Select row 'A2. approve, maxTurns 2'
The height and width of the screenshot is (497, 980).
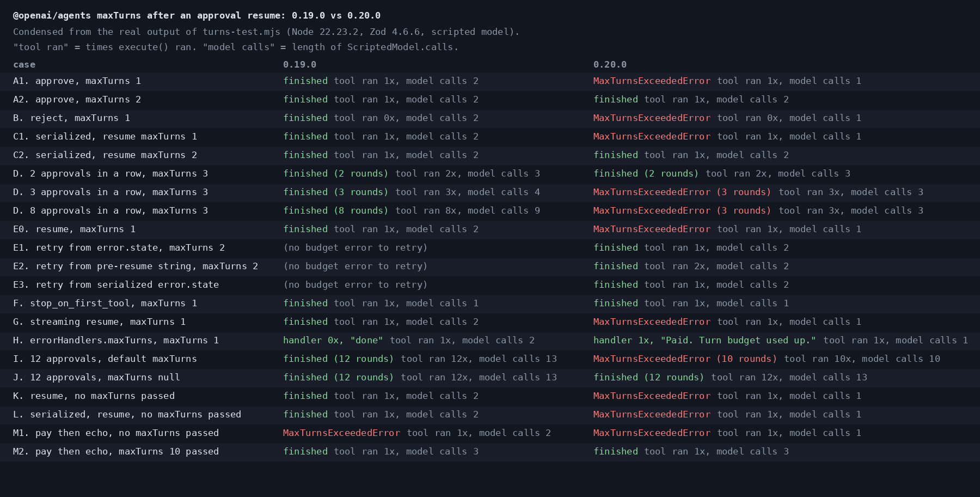coord(490,100)
